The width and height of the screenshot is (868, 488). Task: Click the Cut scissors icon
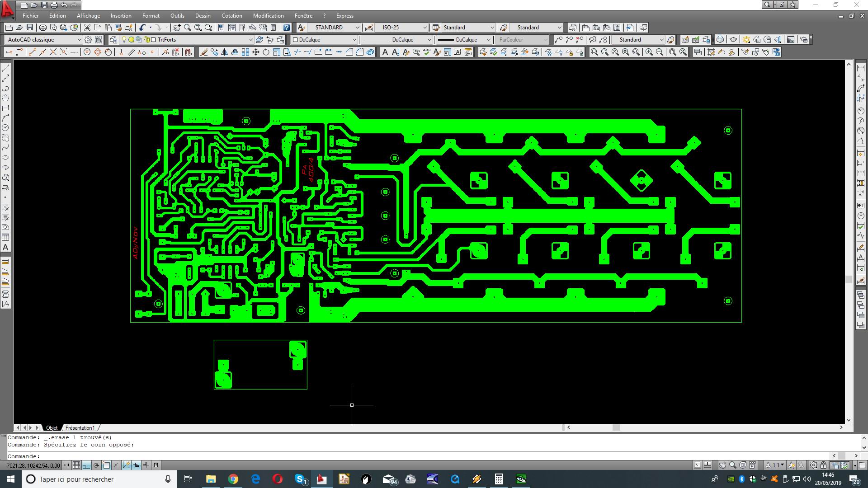pos(87,28)
